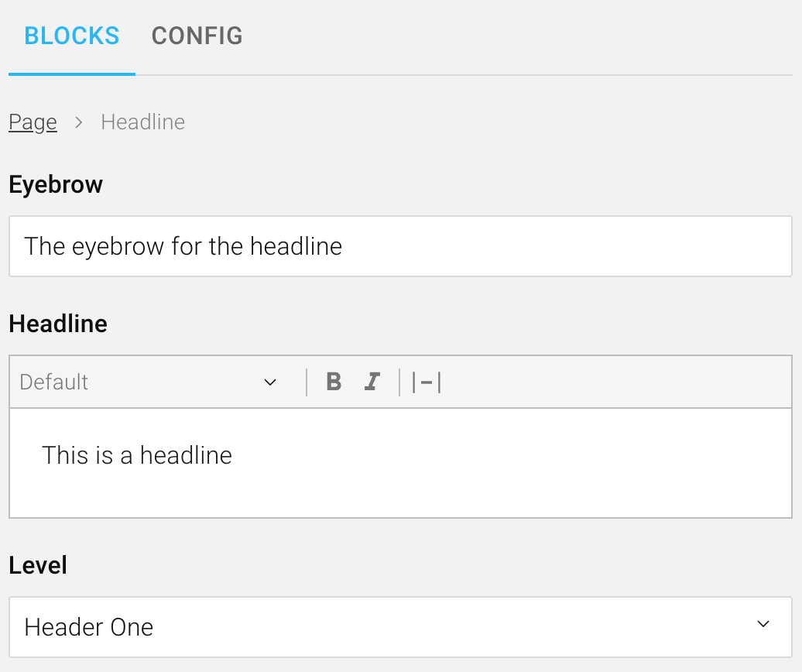Image resolution: width=802 pixels, height=672 pixels.
Task: Click the Headline breadcrumb label
Action: tap(142, 122)
